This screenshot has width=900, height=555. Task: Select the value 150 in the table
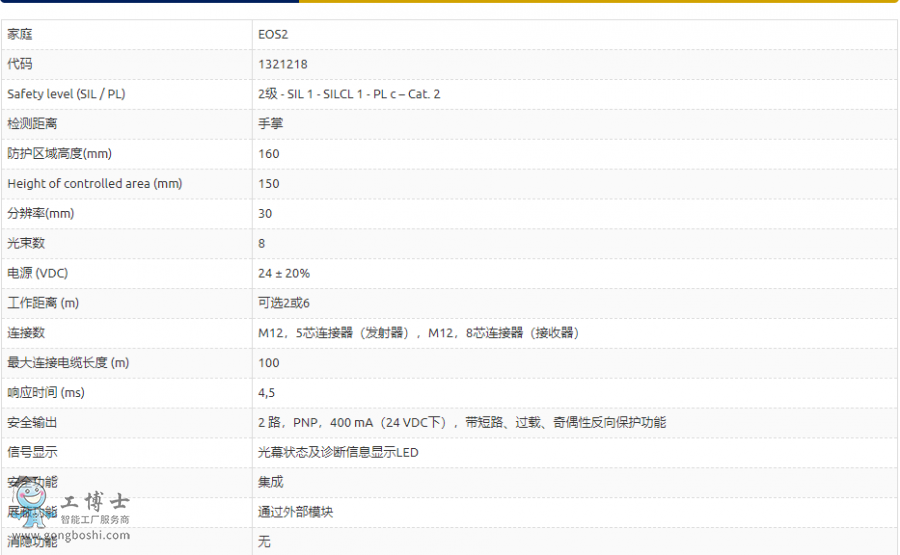(x=269, y=184)
